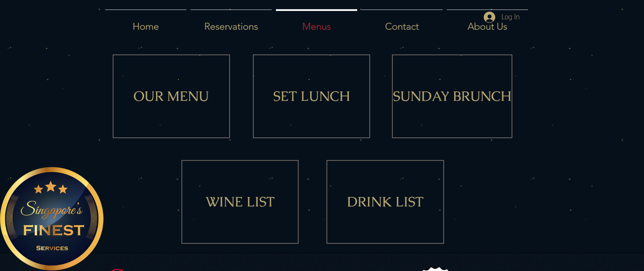This screenshot has height=271, width=644.
Task: Open the Reservations page
Action: [x=231, y=26]
